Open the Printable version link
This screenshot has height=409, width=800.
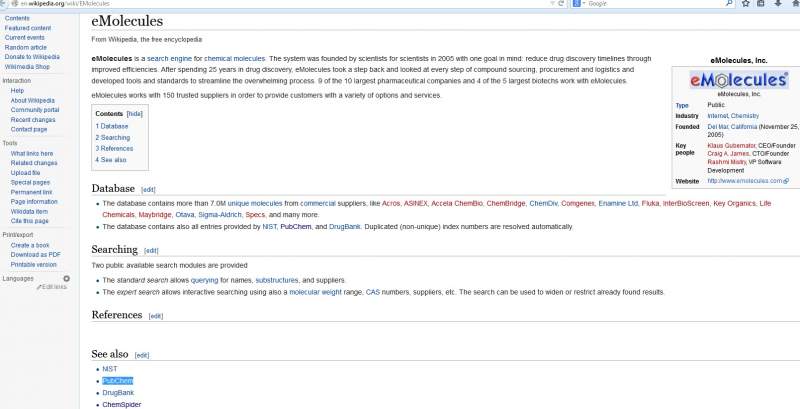pos(34,265)
